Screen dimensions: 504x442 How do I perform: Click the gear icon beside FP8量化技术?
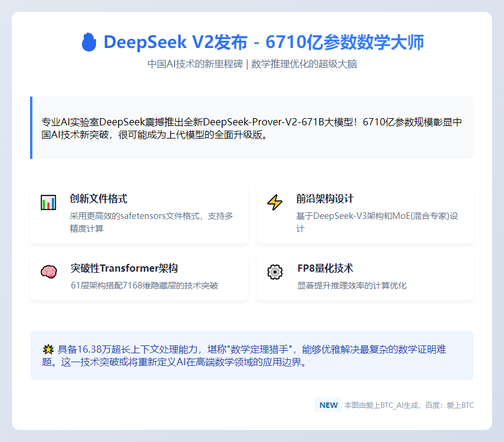click(275, 272)
